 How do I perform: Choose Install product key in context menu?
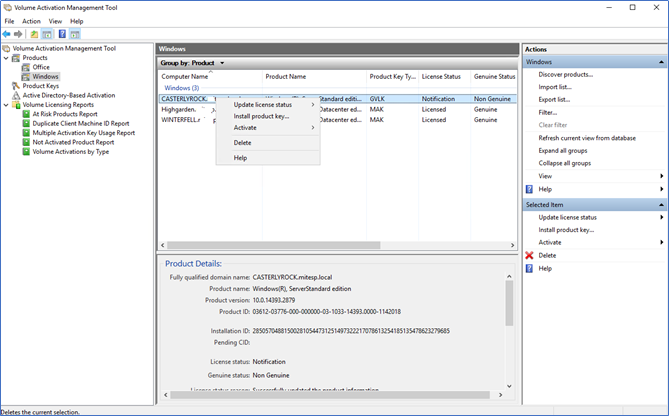pyautogui.click(x=268, y=116)
